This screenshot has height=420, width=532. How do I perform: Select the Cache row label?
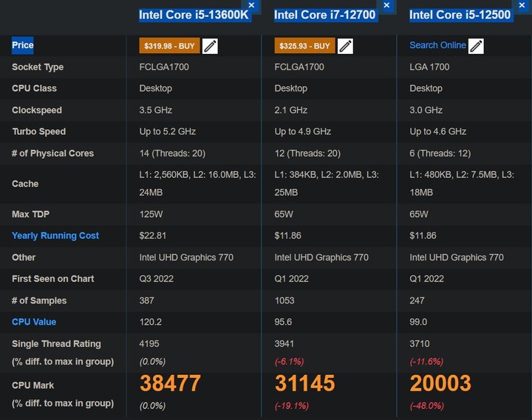[25, 184]
